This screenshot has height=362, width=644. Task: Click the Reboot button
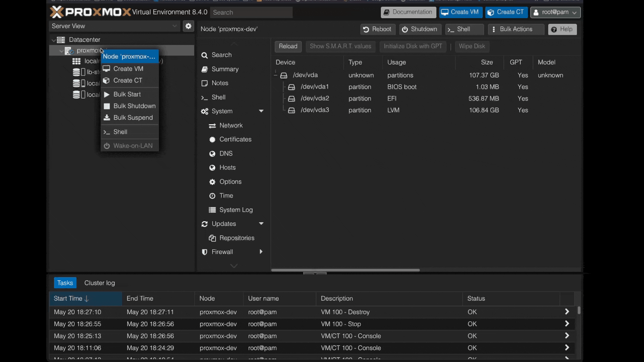378,29
